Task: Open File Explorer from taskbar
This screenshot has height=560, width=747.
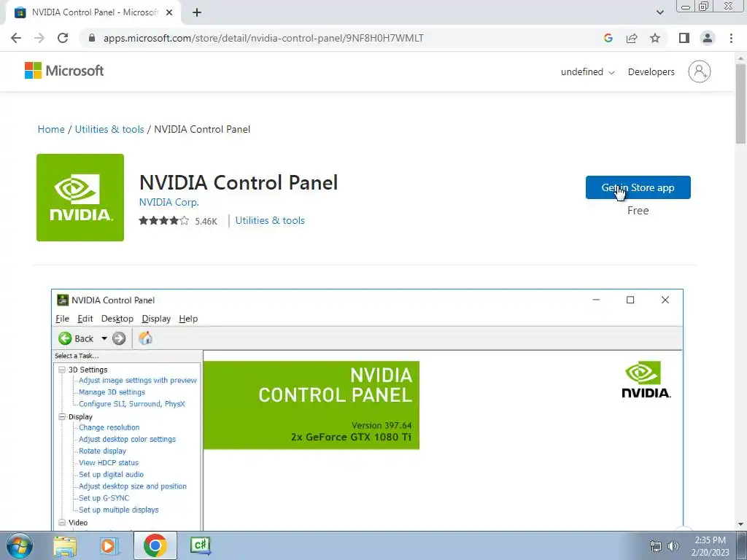Action: [x=65, y=545]
